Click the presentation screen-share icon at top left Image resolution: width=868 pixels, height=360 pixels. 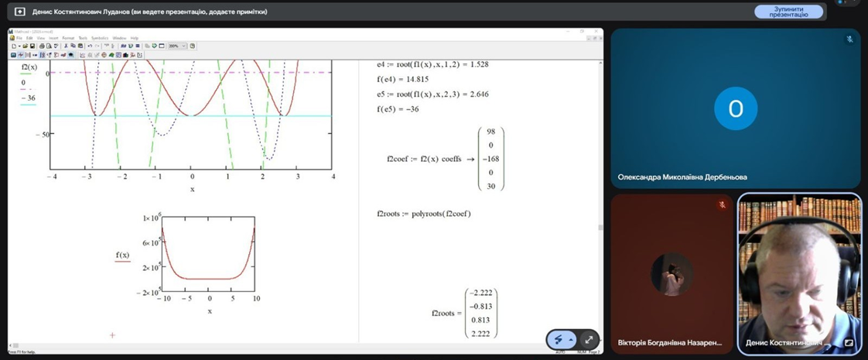pos(19,12)
